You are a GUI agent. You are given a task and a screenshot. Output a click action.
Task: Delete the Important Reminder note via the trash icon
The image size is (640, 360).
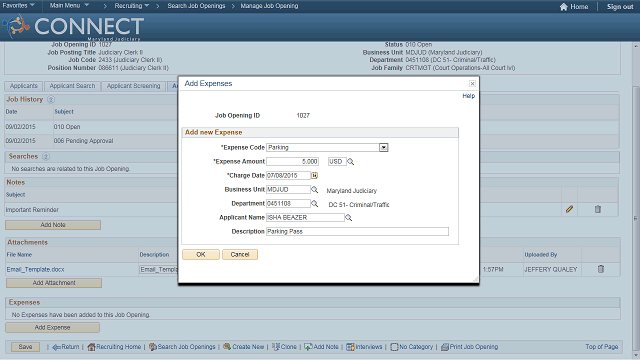click(x=598, y=209)
